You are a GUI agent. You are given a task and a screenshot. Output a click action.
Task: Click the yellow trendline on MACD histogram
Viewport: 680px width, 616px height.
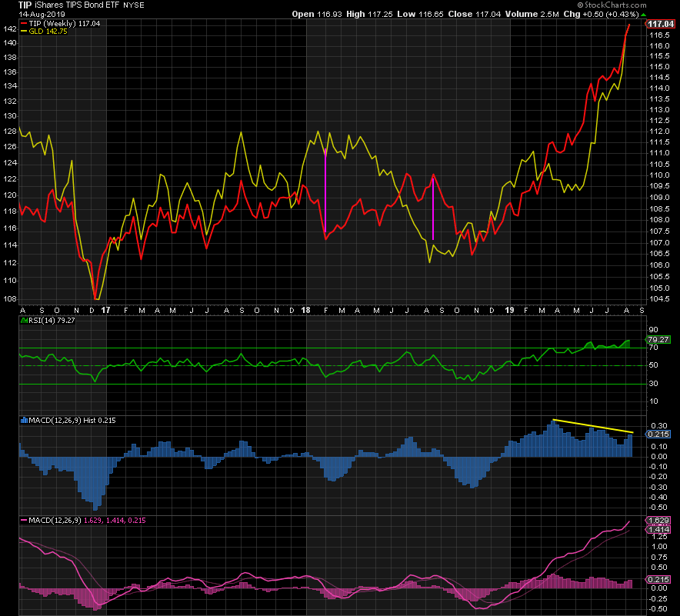point(592,426)
